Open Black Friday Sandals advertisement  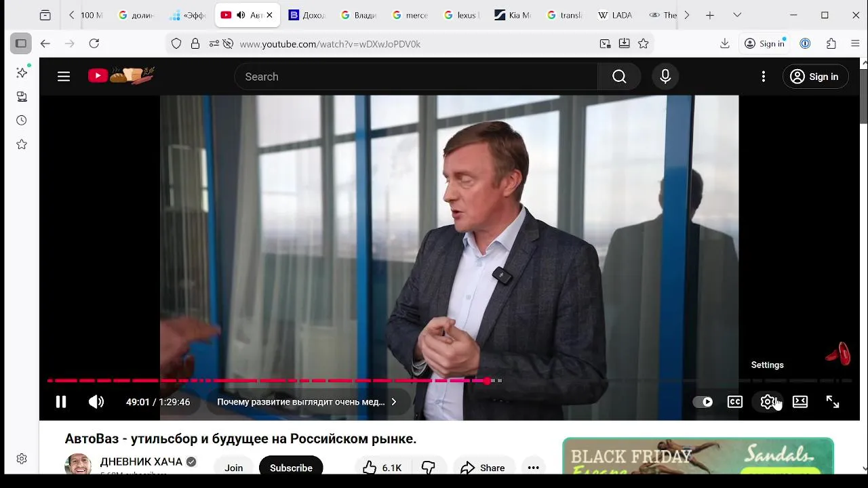click(x=698, y=456)
